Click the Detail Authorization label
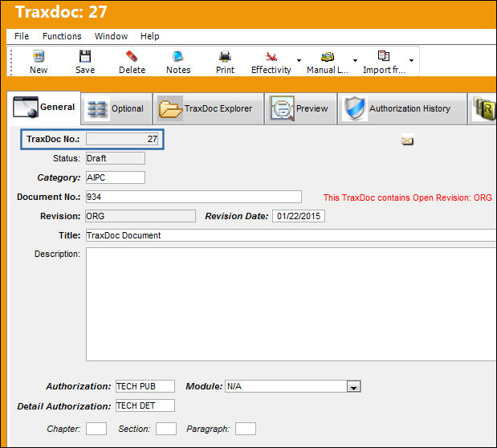 (64, 406)
